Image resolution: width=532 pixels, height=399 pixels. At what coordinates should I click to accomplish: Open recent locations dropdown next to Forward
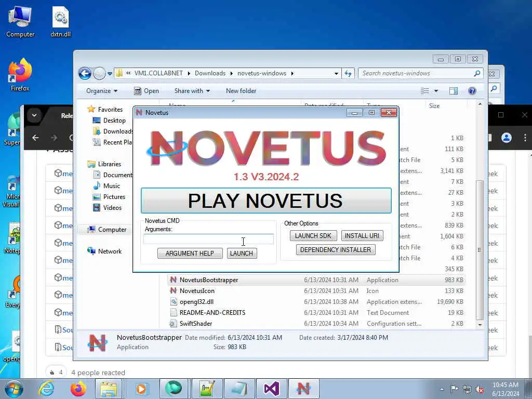110,73
